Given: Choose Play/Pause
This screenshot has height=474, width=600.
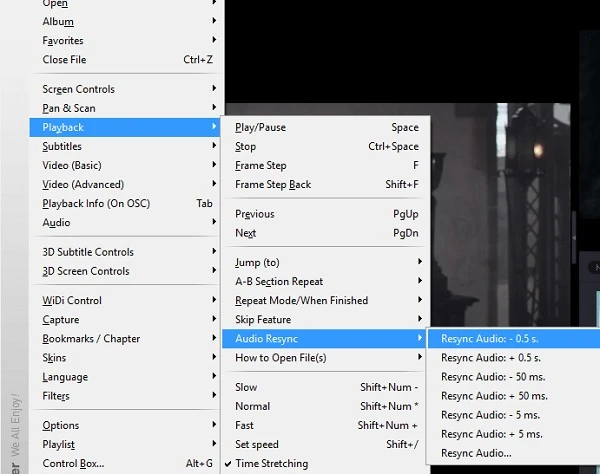Looking at the screenshot, I should [x=324, y=127].
